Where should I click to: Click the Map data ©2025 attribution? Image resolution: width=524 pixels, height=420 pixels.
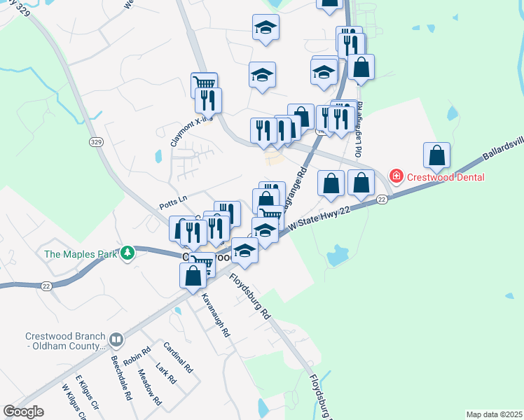pos(494,414)
